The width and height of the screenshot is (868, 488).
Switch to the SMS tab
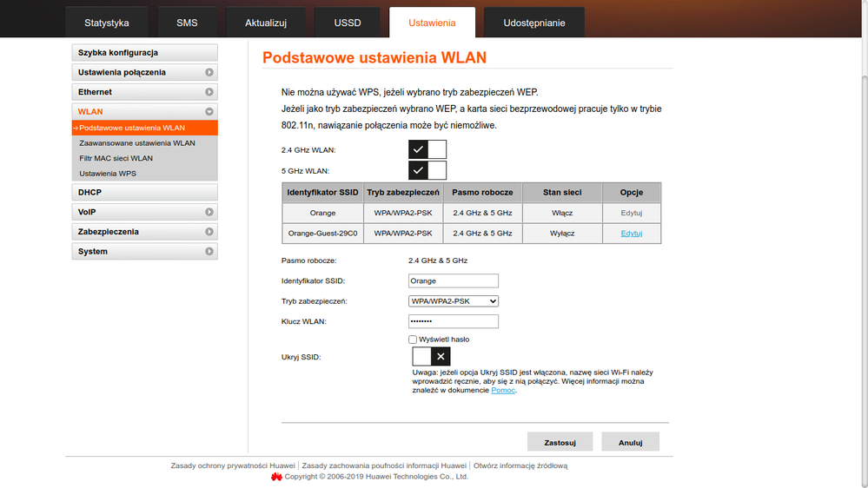pos(187,23)
